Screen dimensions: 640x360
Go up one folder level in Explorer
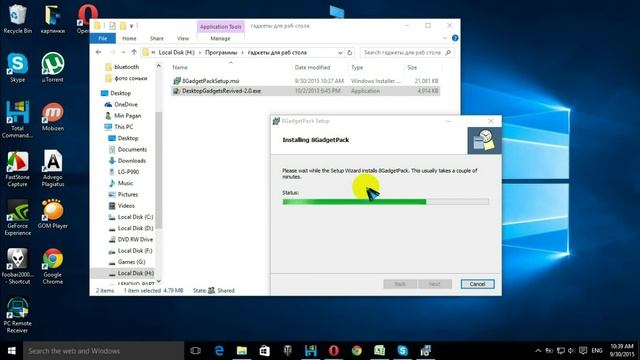click(134, 52)
